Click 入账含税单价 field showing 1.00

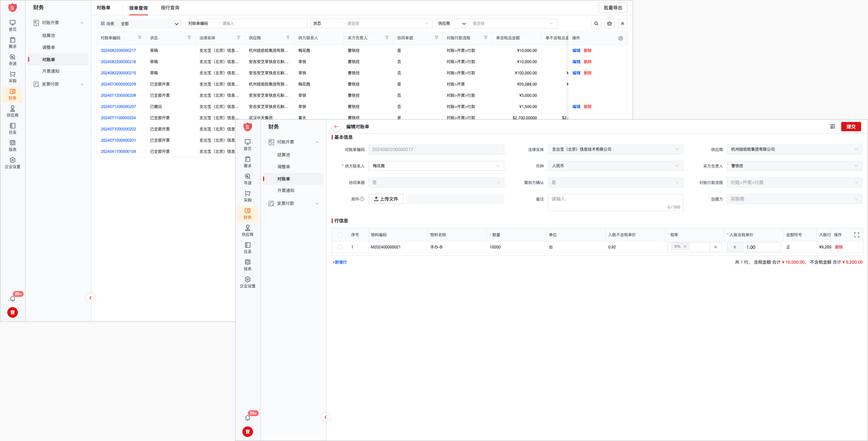coord(762,247)
